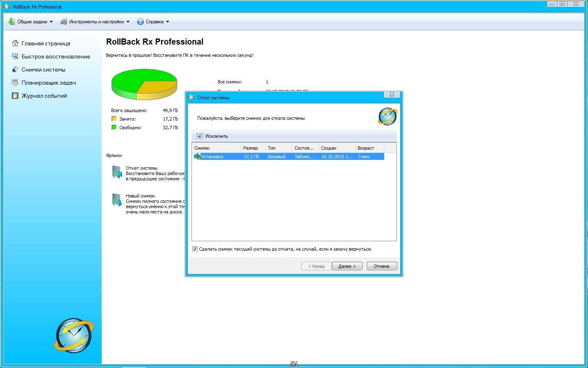Sort by the Состояние column header
Image resolution: width=588 pixels, height=368 pixels.
(x=305, y=148)
